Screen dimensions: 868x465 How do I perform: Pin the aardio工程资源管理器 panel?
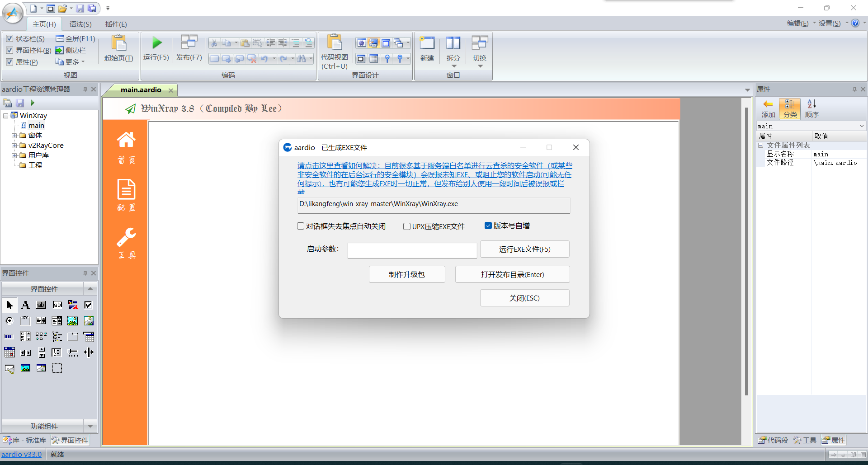pos(85,89)
